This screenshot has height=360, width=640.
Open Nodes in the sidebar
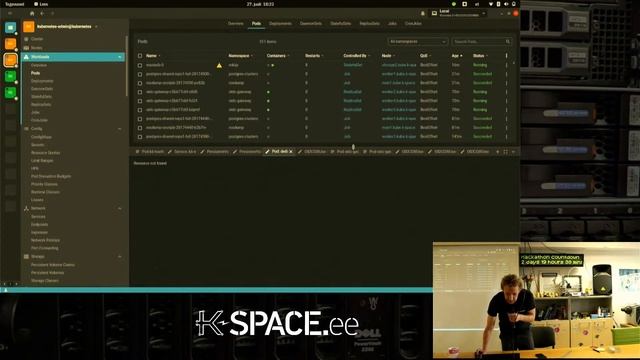click(x=36, y=48)
